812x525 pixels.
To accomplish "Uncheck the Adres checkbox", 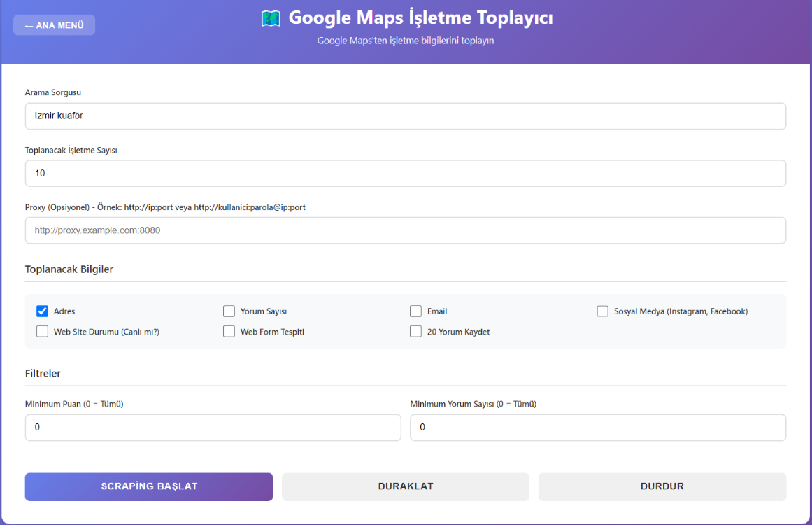I will pos(43,311).
